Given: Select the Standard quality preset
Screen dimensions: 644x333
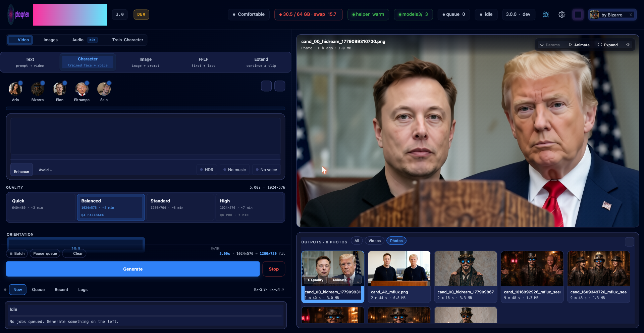Looking at the screenshot, I should pos(180,207).
